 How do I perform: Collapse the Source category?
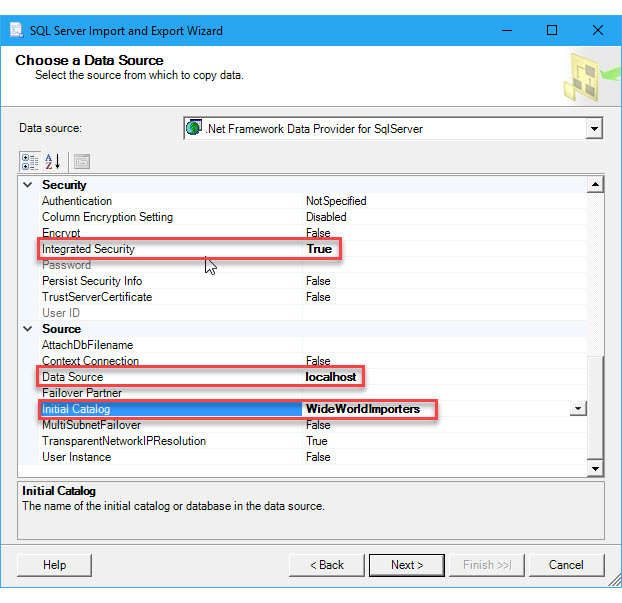pyautogui.click(x=27, y=329)
